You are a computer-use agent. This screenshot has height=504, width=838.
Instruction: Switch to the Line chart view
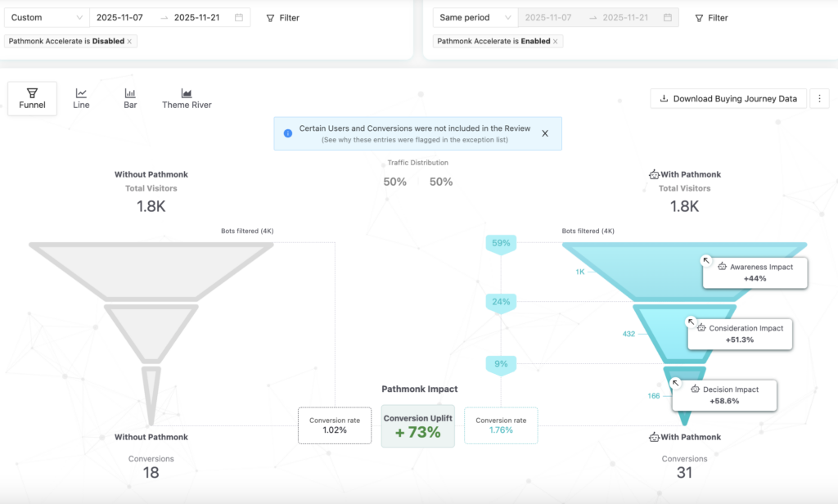click(x=81, y=98)
